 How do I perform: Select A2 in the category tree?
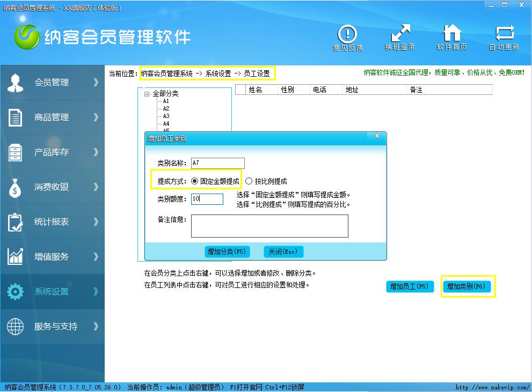[166, 108]
